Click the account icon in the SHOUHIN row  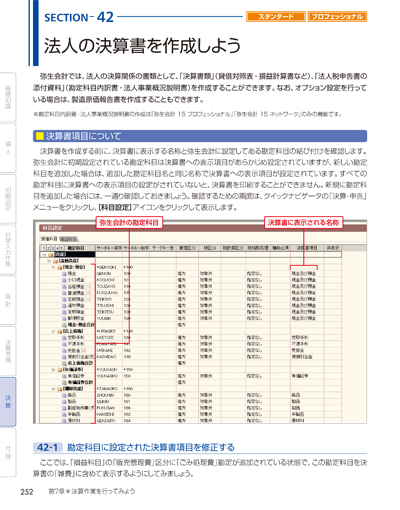point(64,395)
